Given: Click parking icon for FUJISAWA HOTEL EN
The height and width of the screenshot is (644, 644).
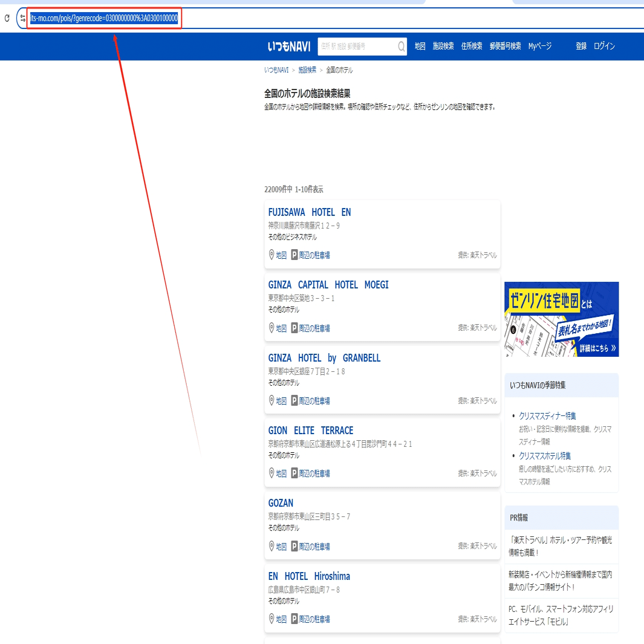Looking at the screenshot, I should click(x=294, y=255).
